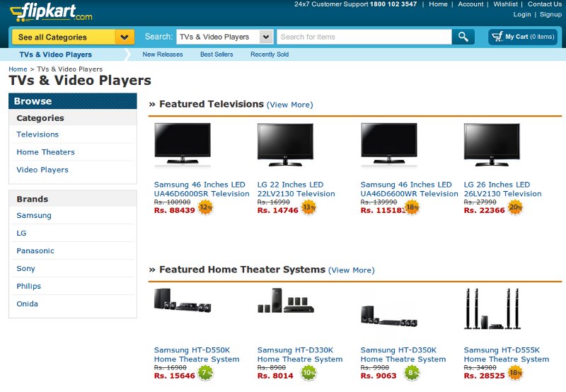Go to Best Sellers
The height and width of the screenshot is (392, 566).
216,54
